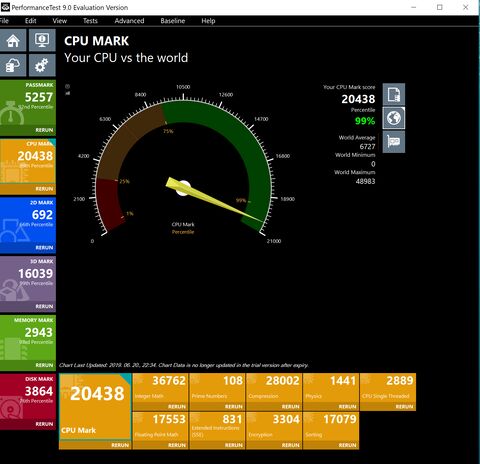
Task: Rerun the Integer Math test
Action: (177, 407)
